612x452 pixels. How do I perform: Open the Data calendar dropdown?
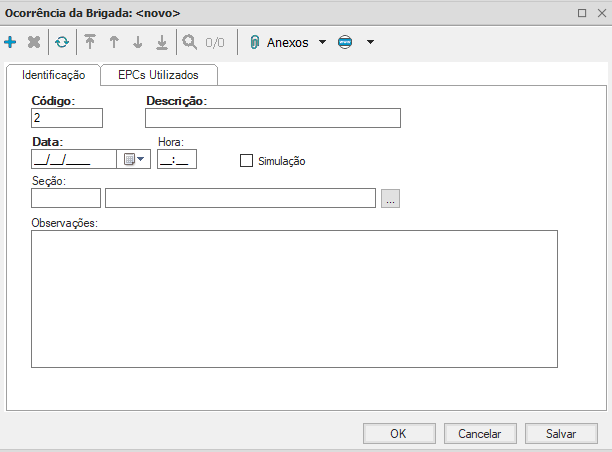tap(133, 159)
